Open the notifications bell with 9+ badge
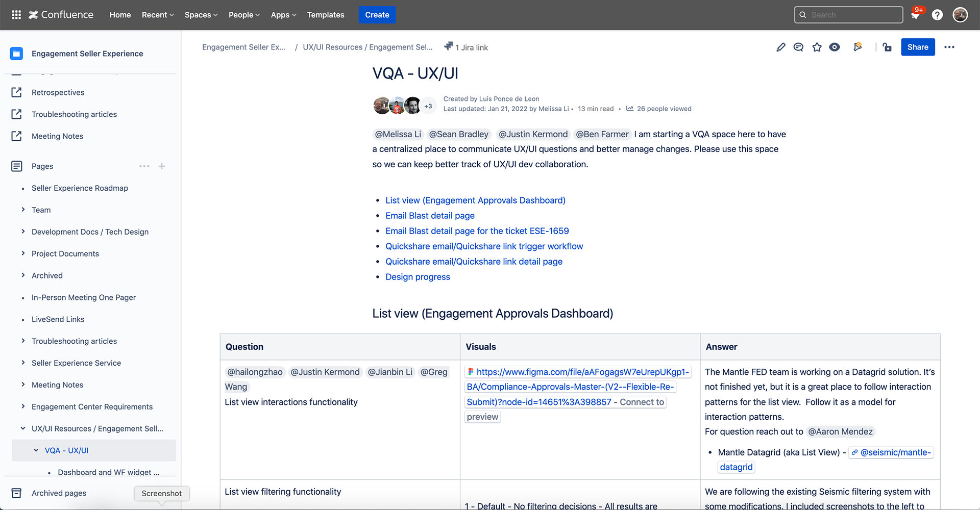 click(x=916, y=15)
